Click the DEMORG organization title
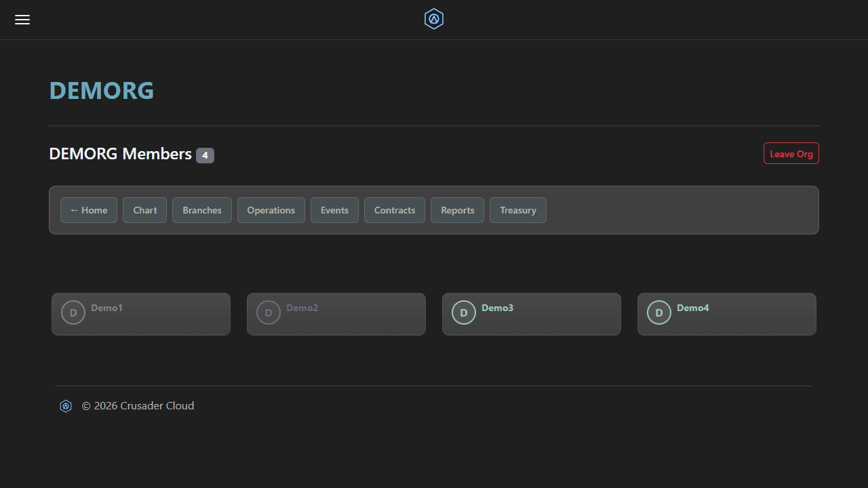Image resolution: width=868 pixels, height=488 pixels. coord(102,91)
